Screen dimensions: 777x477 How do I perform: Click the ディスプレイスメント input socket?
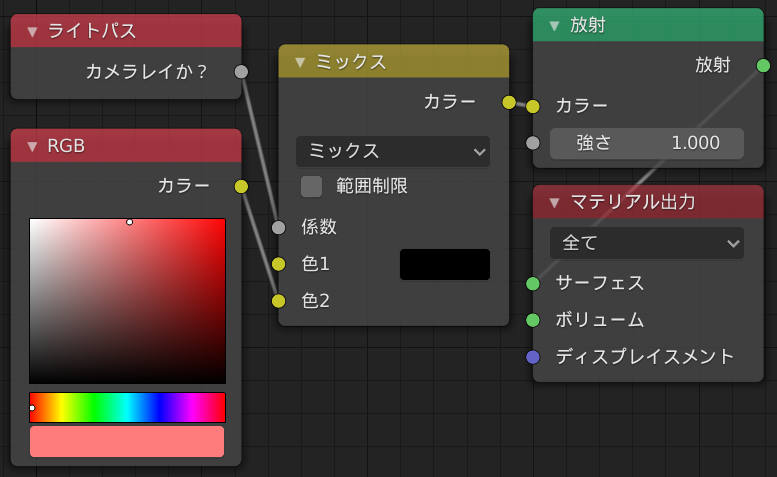pyautogui.click(x=533, y=357)
